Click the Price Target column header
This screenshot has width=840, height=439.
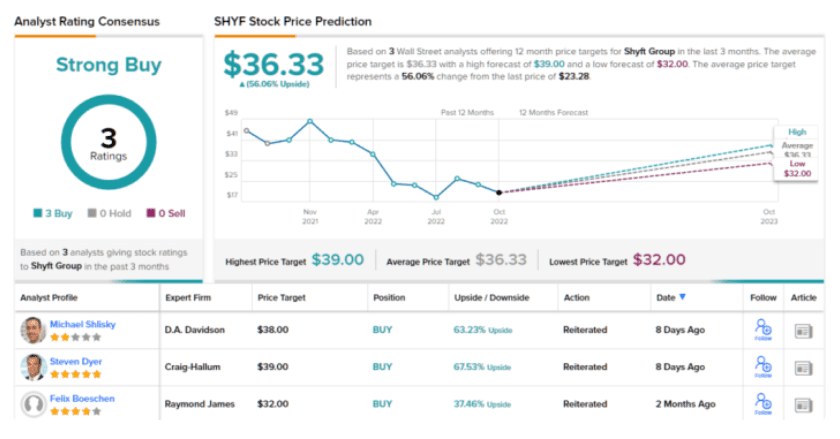coord(282,297)
